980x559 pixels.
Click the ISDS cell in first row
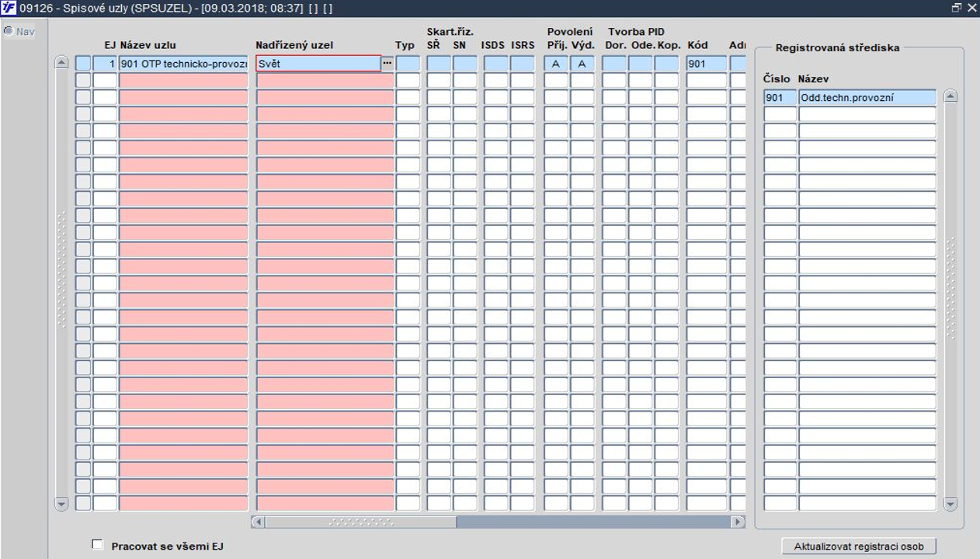[x=495, y=64]
